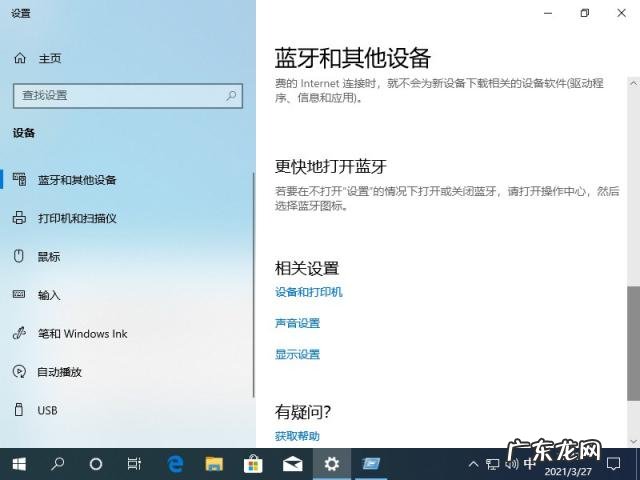Viewport: 640px width, 480px height.
Task: Open the 设备和打印机 link
Action: click(x=309, y=292)
